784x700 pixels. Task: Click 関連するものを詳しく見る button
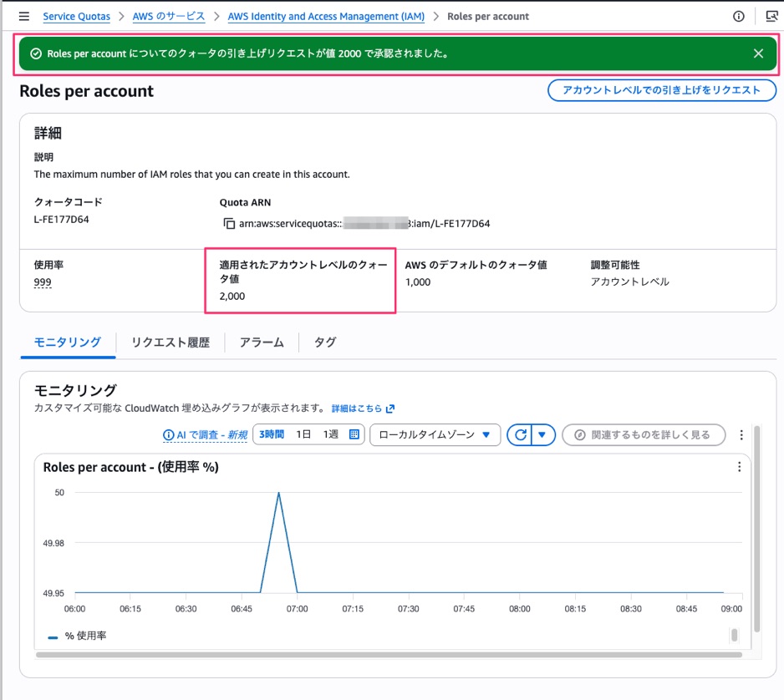click(x=644, y=434)
